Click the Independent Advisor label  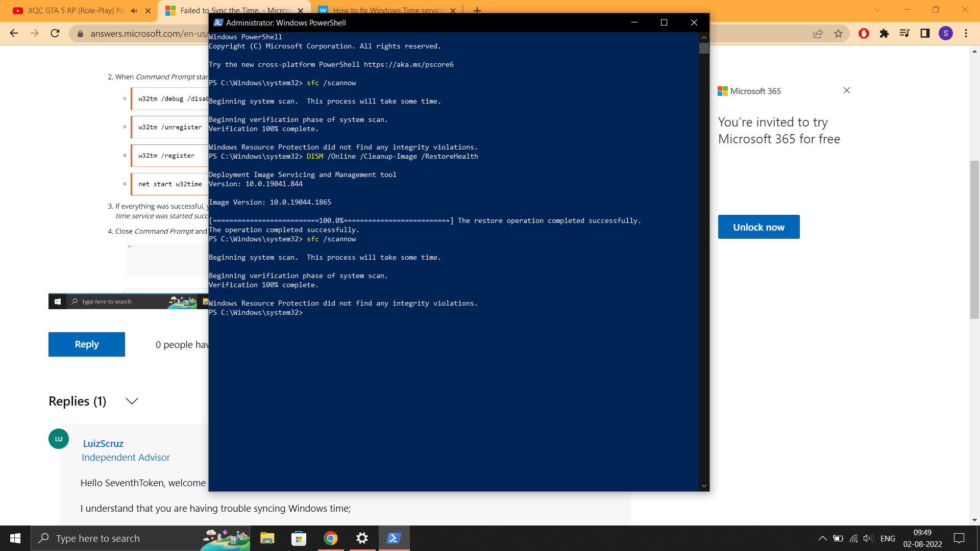pos(126,458)
